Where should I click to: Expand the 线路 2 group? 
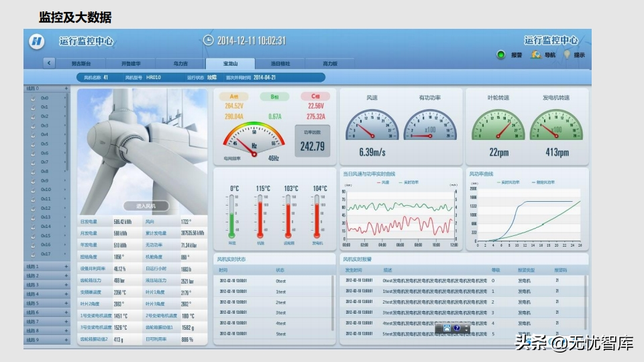point(66,276)
